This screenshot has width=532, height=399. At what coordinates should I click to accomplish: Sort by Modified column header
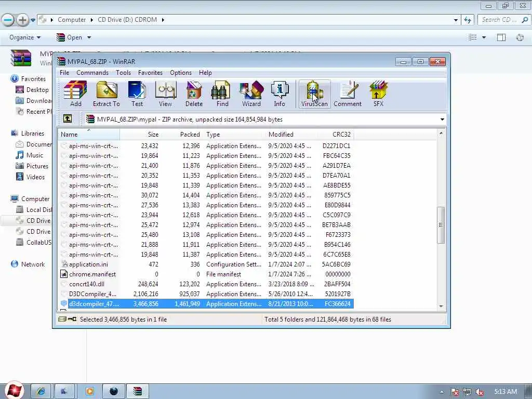291,135
